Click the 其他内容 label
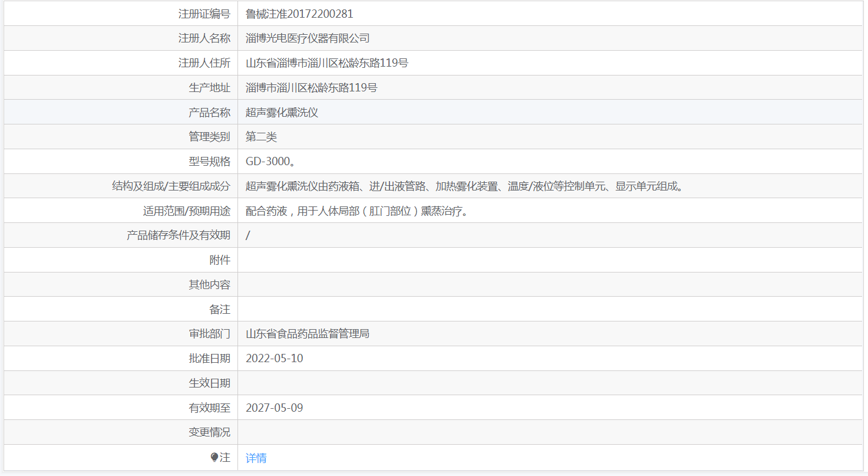This screenshot has width=868, height=476. [x=210, y=285]
